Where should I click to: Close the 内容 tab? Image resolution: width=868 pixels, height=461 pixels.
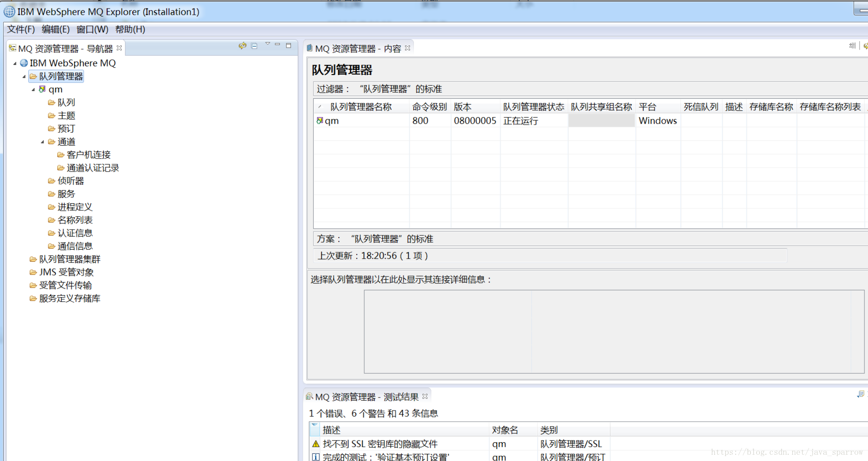(x=408, y=48)
